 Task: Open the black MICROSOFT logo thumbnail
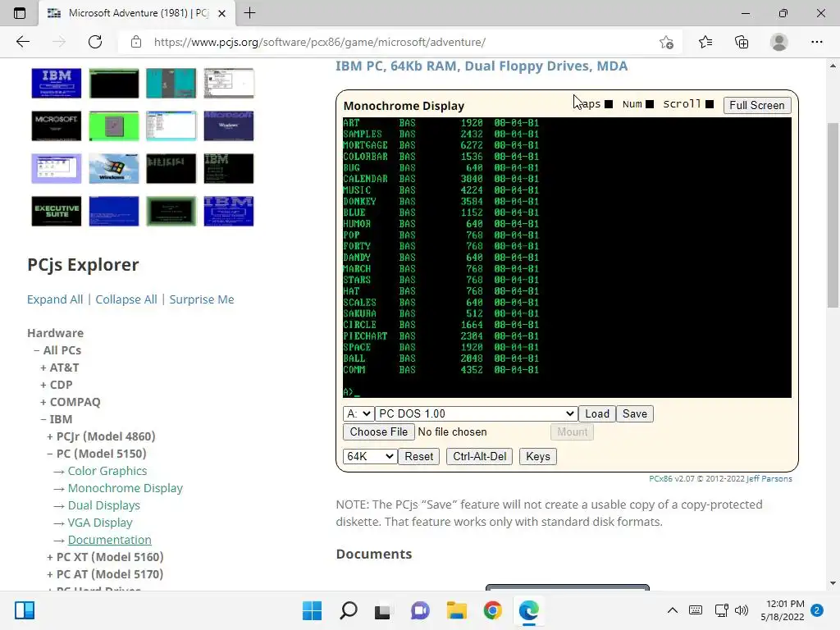(x=57, y=126)
